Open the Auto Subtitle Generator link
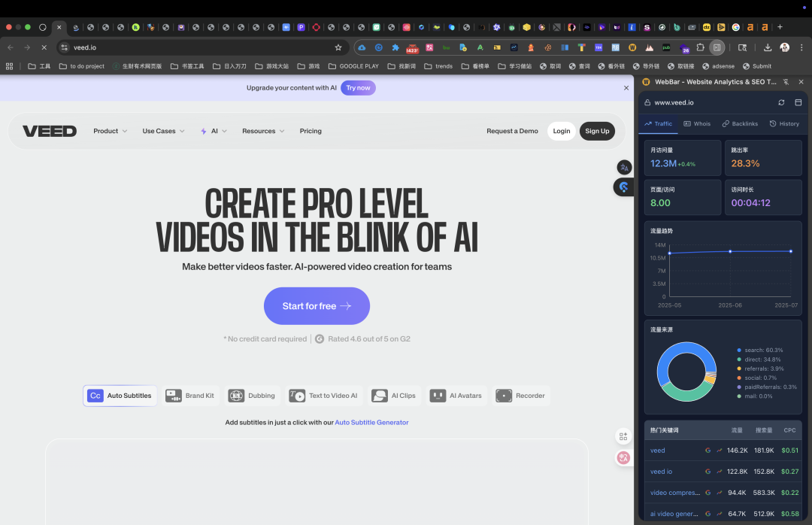Screen dimensions: 812x525 [x=372, y=423]
